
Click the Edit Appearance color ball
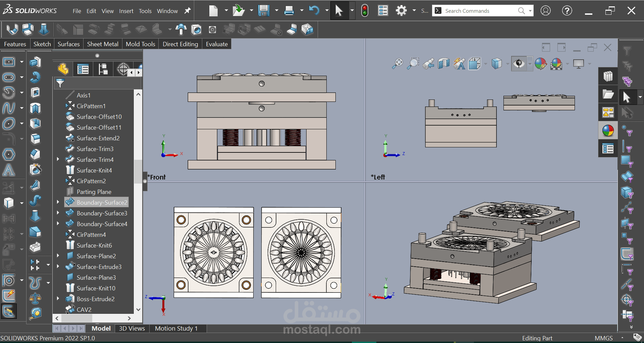coord(540,63)
